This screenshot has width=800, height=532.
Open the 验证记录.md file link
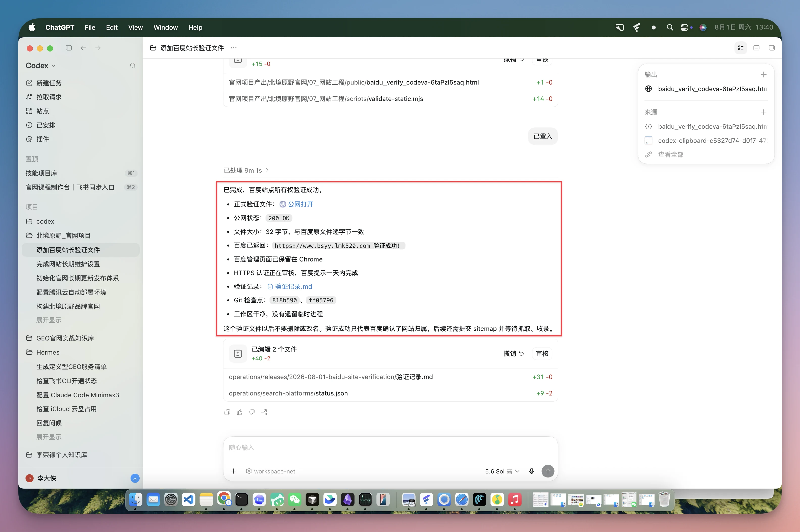(x=290, y=287)
